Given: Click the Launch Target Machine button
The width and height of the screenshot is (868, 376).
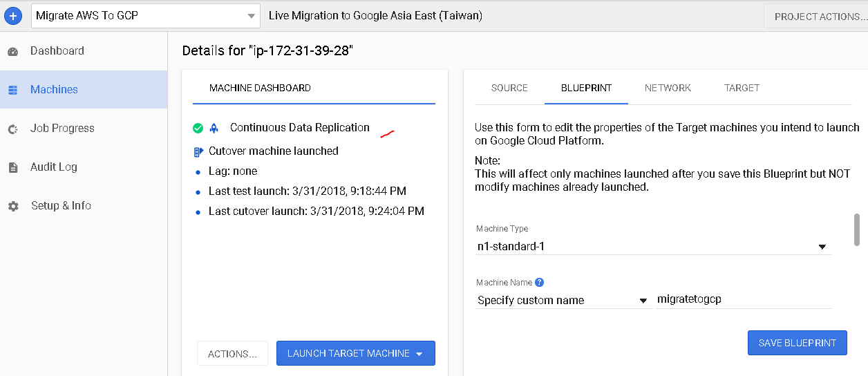Looking at the screenshot, I should (355, 353).
